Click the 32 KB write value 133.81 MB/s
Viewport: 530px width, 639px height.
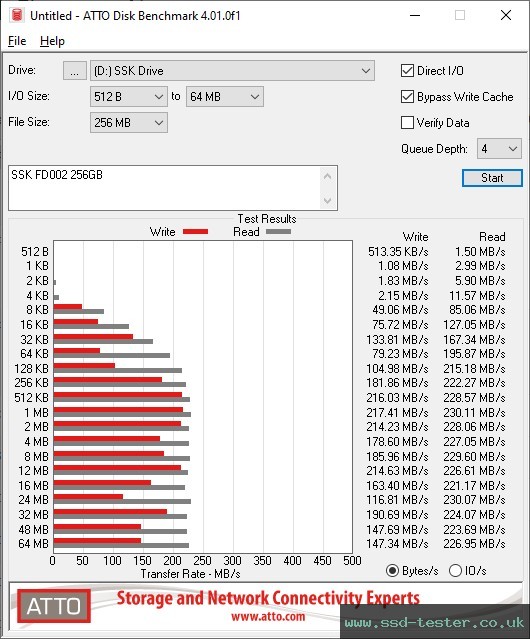coord(397,339)
